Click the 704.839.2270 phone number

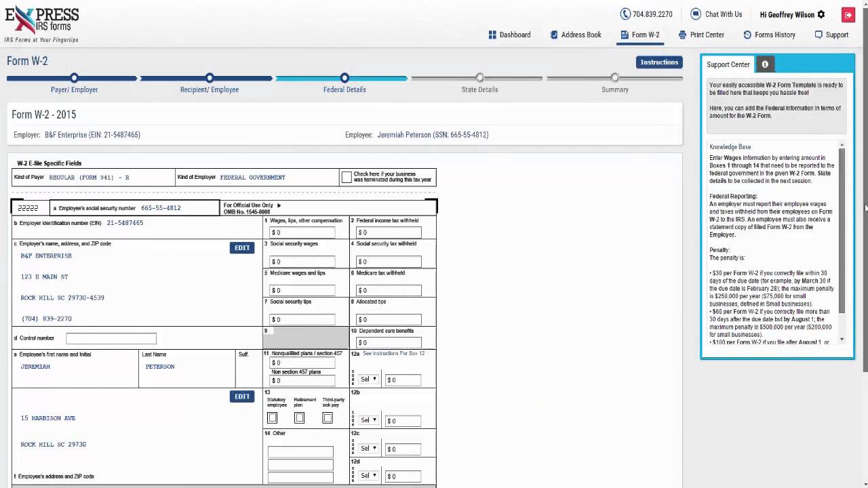click(652, 14)
